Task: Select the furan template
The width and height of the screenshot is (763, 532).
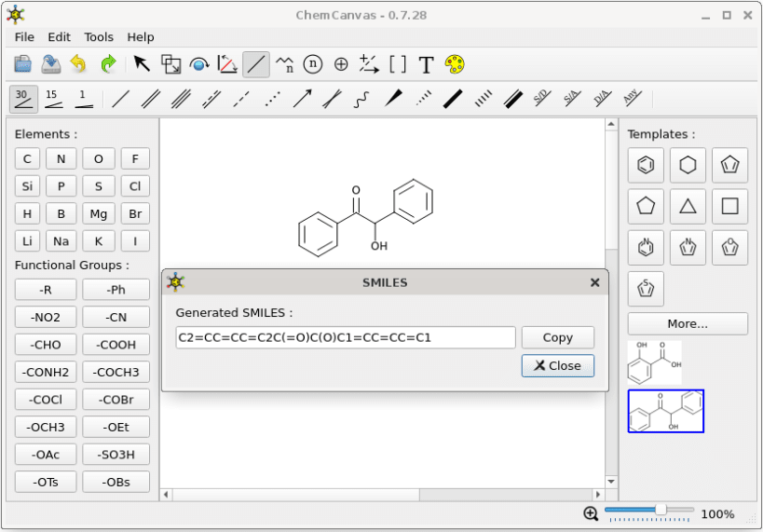Action: [729, 247]
